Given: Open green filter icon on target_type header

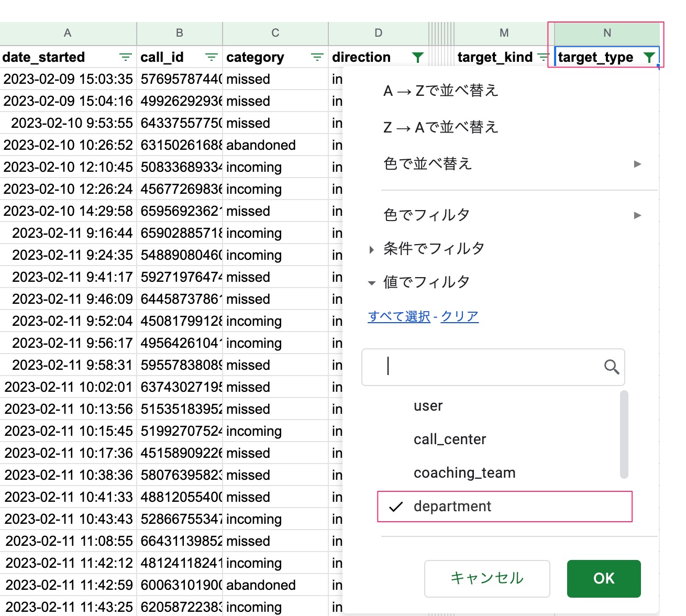Looking at the screenshot, I should tap(649, 57).
